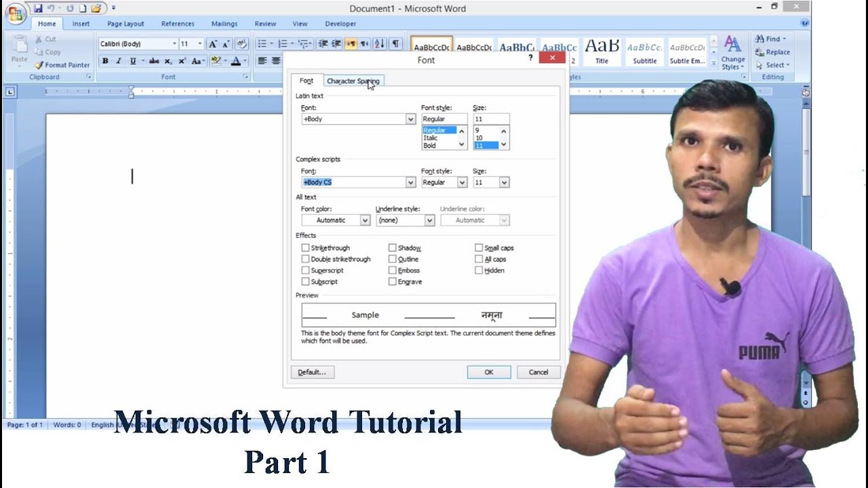Click the text highlight color button
868x488 pixels.
[216, 61]
